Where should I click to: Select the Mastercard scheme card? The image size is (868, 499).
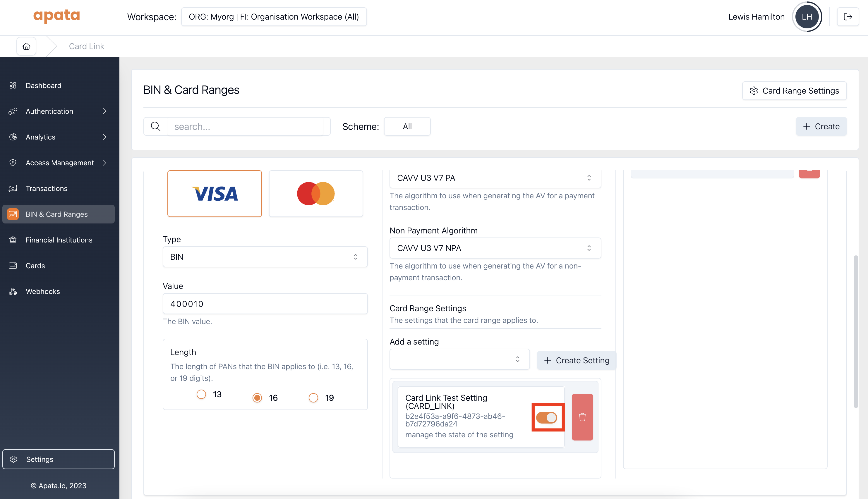pyautogui.click(x=315, y=194)
